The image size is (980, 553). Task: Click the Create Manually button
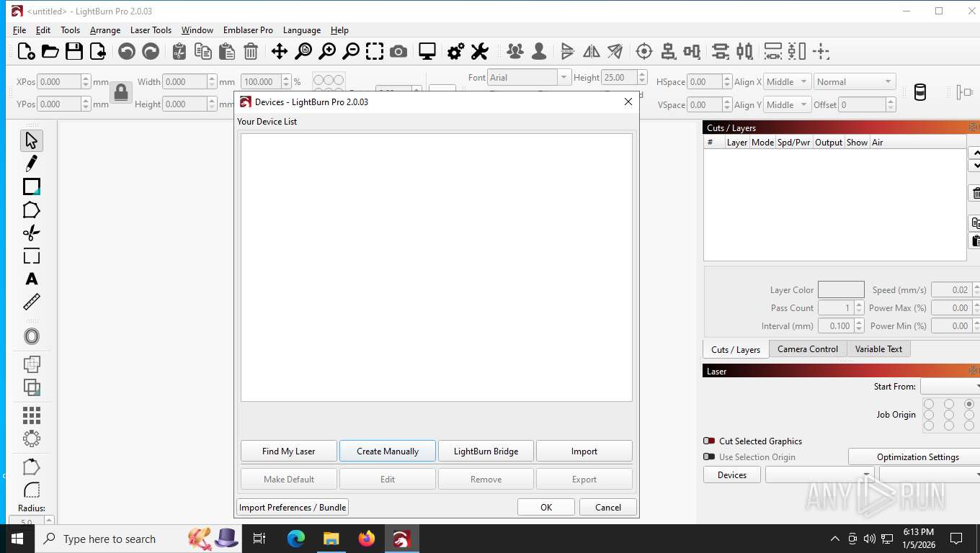click(388, 451)
